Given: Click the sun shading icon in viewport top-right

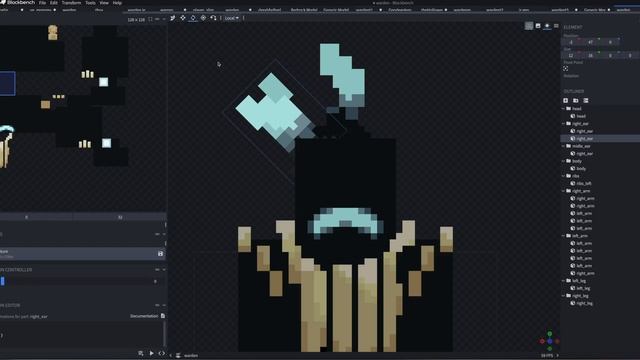Looking at the screenshot, I should (547, 26).
